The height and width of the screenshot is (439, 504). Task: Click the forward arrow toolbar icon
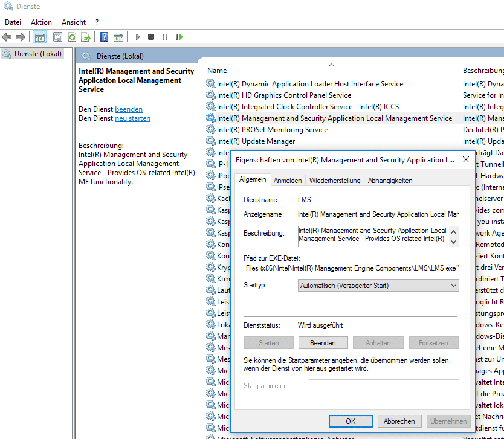(x=21, y=37)
